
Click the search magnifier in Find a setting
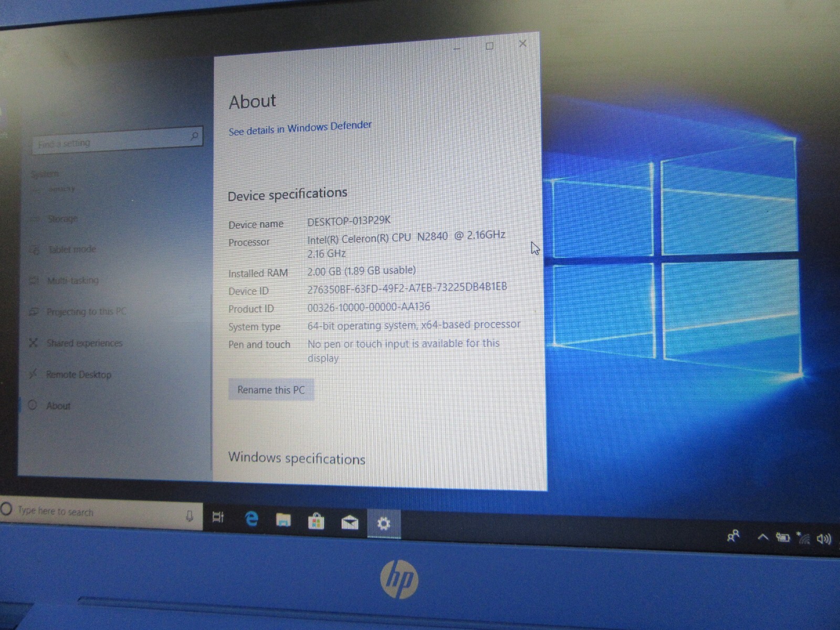point(194,136)
